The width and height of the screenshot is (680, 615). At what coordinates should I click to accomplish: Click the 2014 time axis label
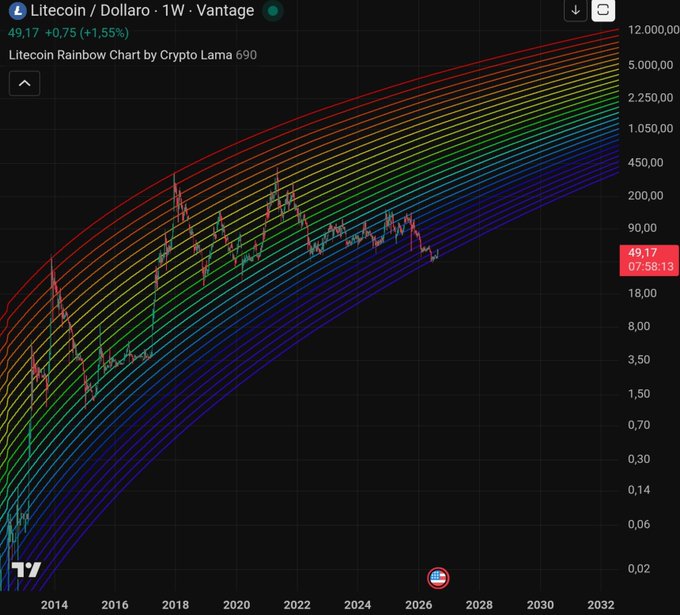click(x=54, y=605)
